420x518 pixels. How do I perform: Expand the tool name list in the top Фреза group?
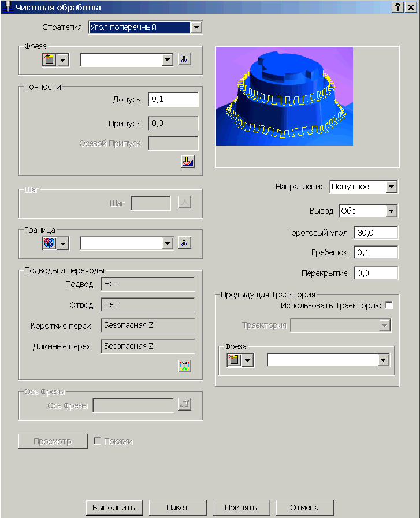[x=168, y=60]
